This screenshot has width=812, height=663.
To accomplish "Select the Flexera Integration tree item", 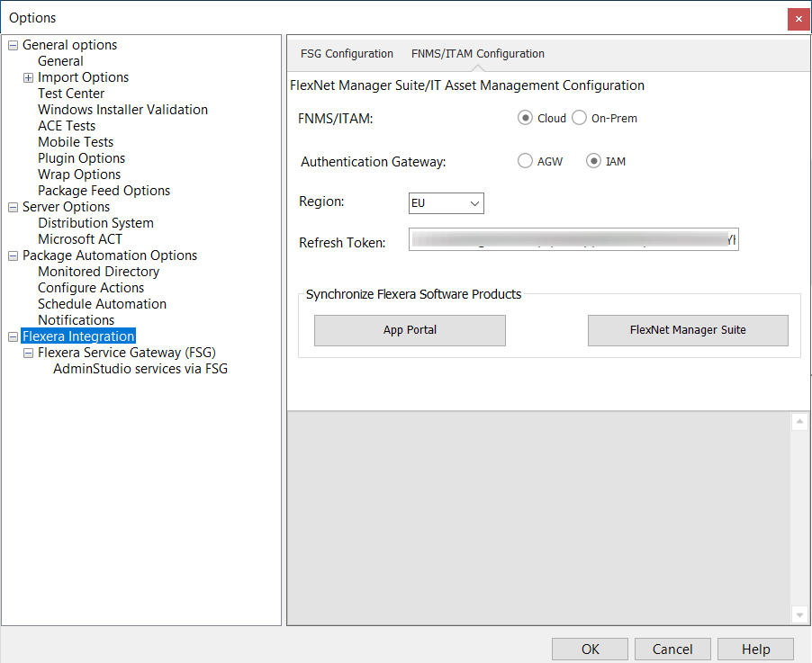I will point(78,336).
